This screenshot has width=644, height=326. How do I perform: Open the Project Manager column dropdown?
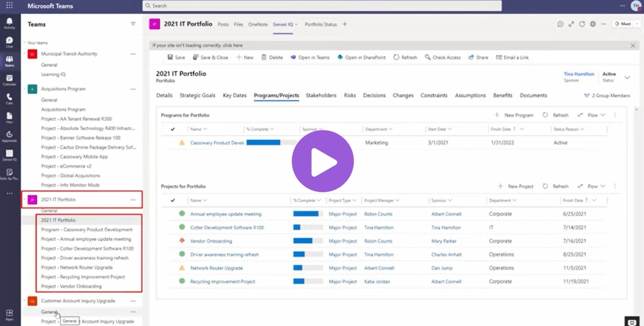(x=397, y=200)
